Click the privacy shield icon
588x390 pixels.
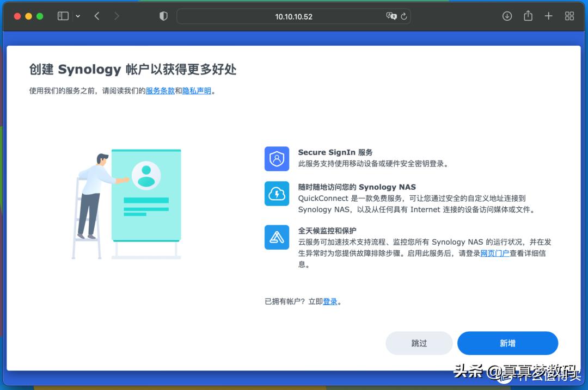point(163,16)
